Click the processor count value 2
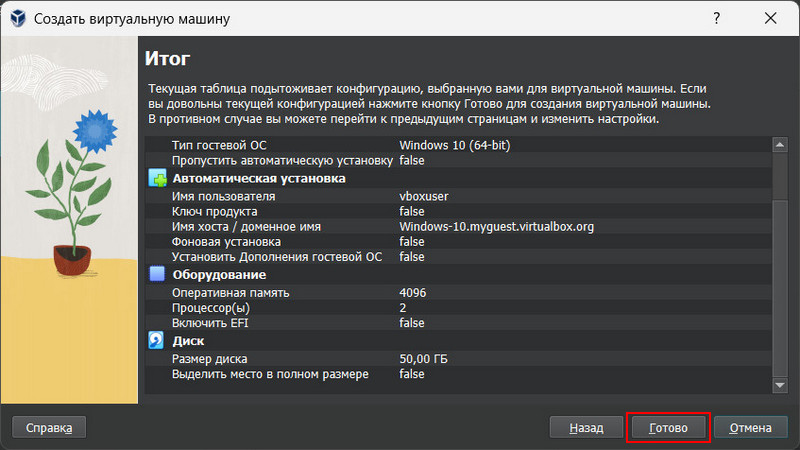 pos(403,308)
